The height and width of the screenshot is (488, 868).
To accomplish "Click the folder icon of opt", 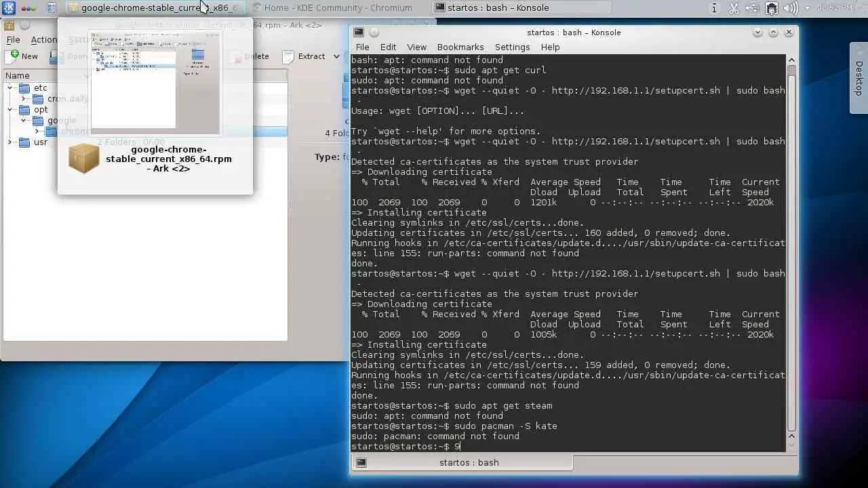I will [x=24, y=110].
